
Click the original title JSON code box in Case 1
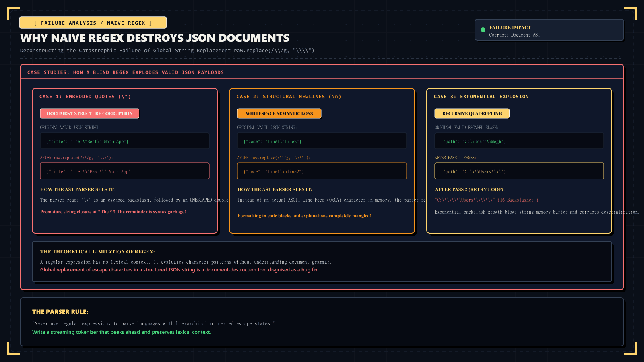pos(125,141)
